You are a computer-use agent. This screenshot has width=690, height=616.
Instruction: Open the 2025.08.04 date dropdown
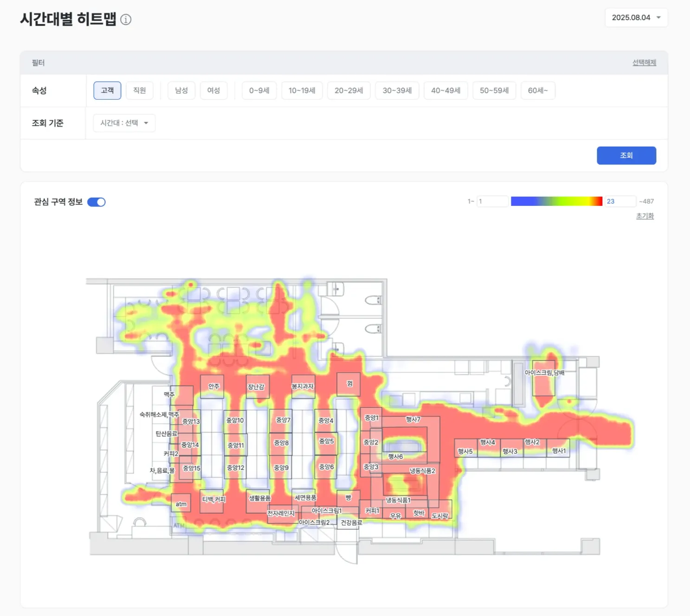point(636,18)
